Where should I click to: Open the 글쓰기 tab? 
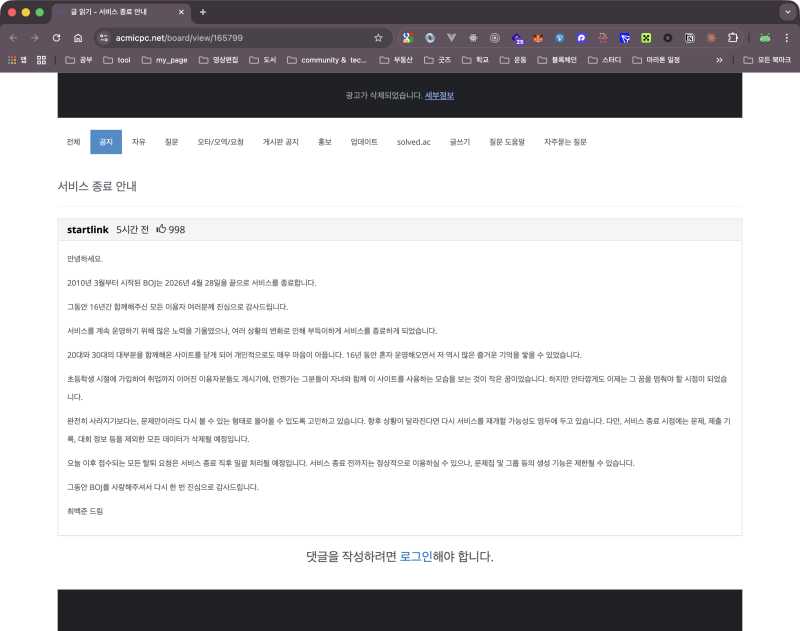point(458,142)
